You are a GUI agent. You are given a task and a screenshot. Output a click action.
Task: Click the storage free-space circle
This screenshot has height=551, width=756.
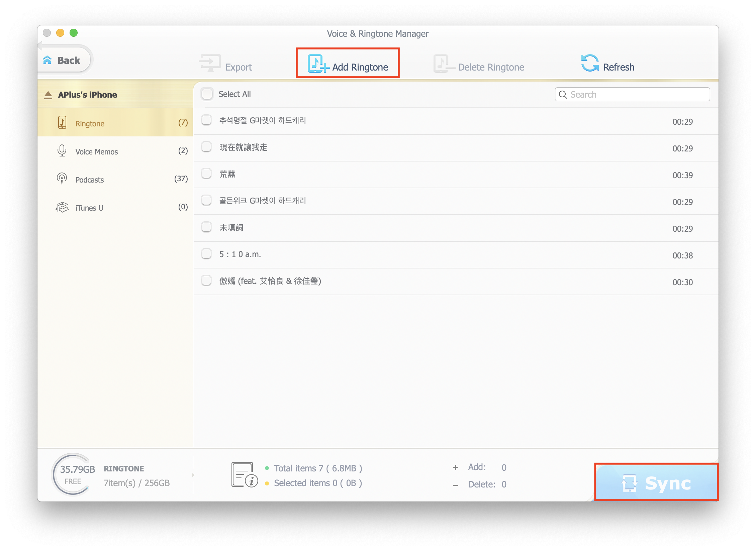(73, 474)
